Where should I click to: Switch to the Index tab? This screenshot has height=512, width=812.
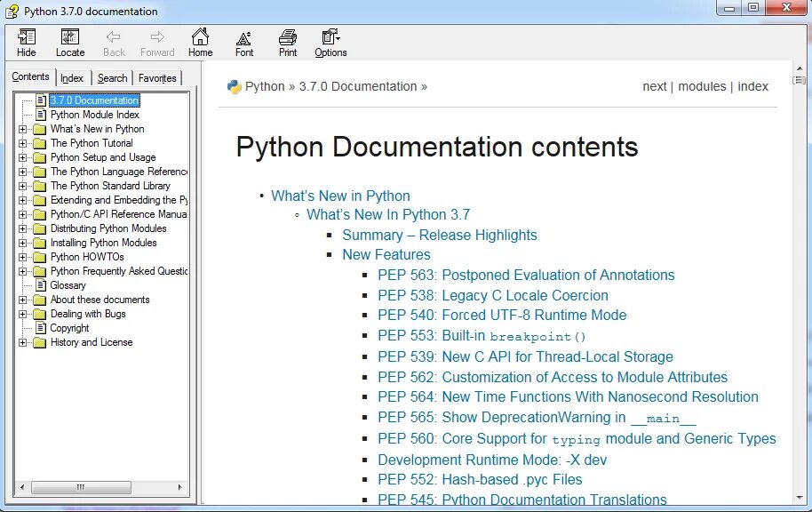(72, 78)
